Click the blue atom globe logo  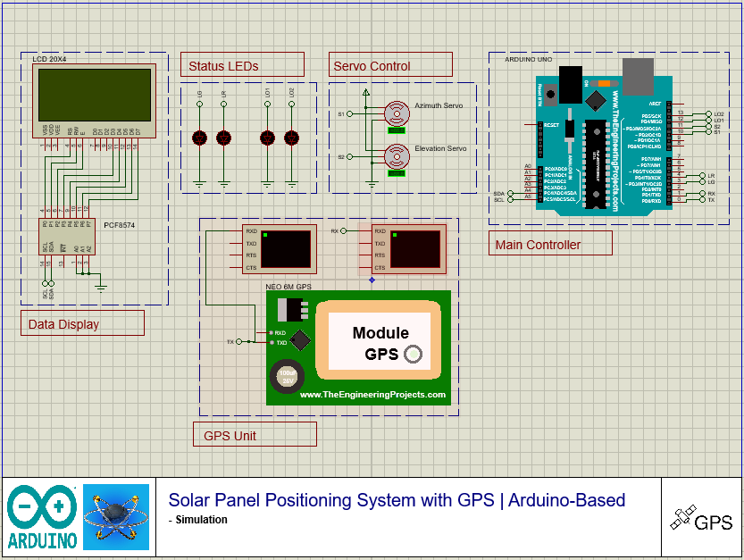tap(116, 516)
